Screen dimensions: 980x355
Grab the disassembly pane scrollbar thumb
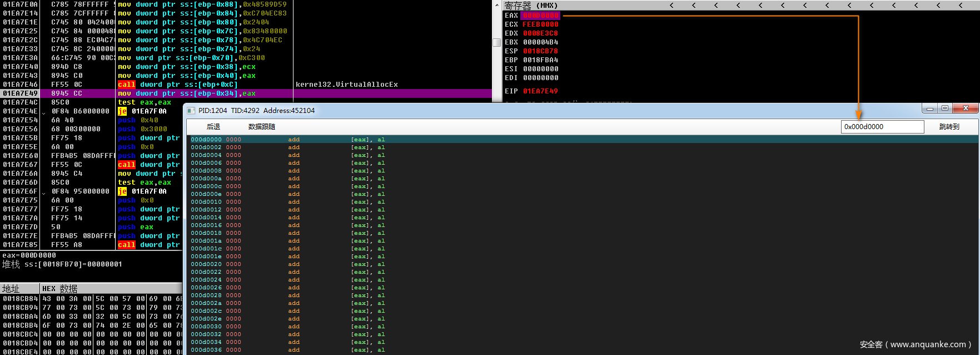(496, 42)
